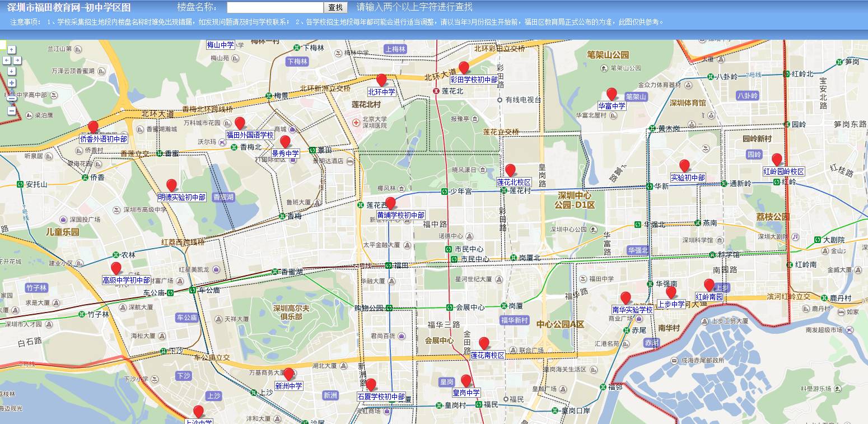Click the red pin above 明德实验初中部
868x424 pixels.
171,185
